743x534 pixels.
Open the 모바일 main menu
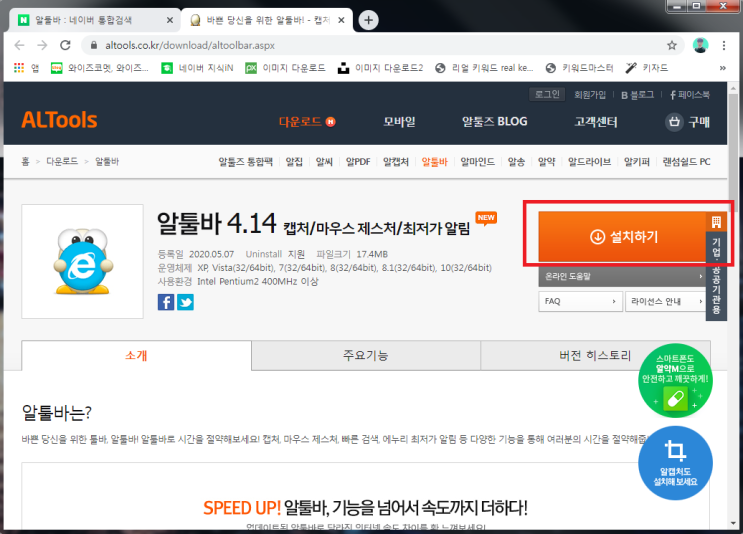[399, 122]
